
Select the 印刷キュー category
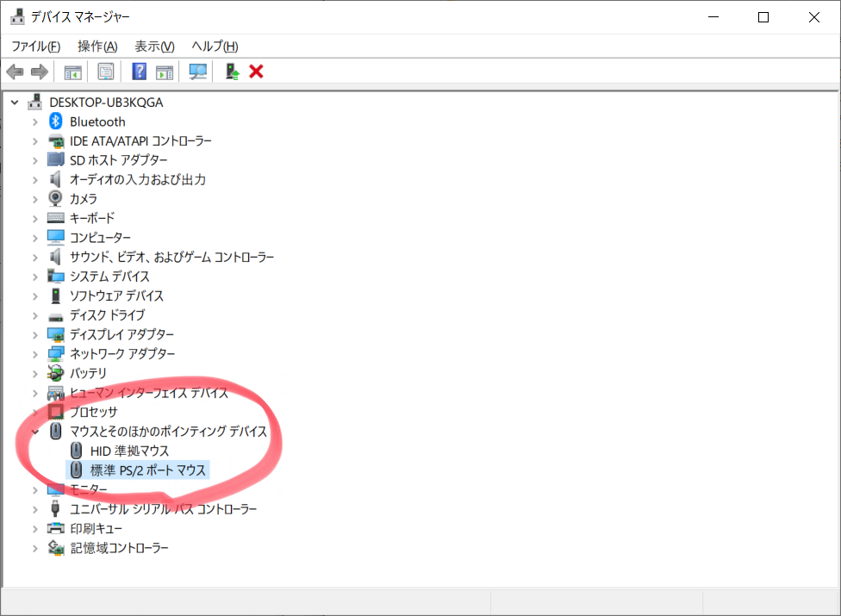[x=97, y=528]
